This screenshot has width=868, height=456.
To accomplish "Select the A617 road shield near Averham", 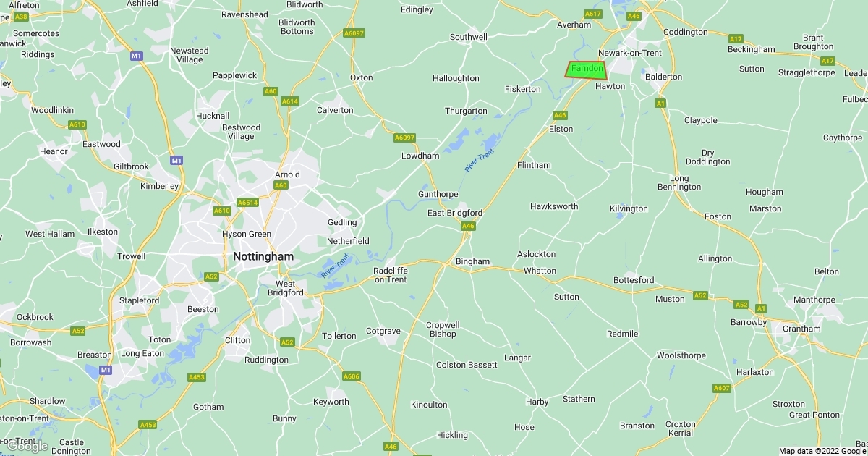I will [593, 14].
